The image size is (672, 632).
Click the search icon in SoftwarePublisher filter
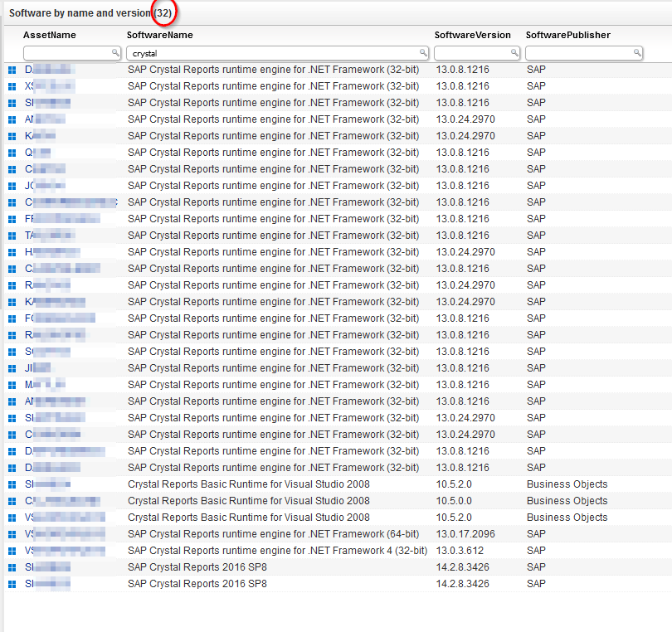click(637, 53)
